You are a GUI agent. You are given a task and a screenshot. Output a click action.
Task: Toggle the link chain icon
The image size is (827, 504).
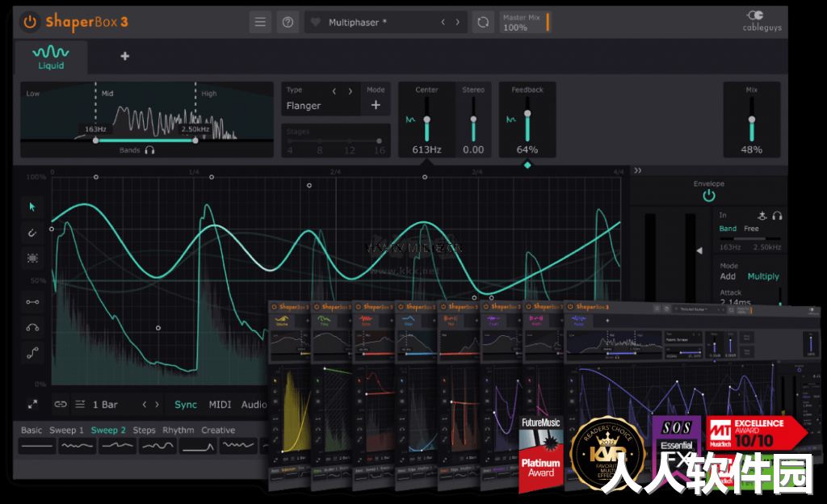pyautogui.click(x=61, y=405)
